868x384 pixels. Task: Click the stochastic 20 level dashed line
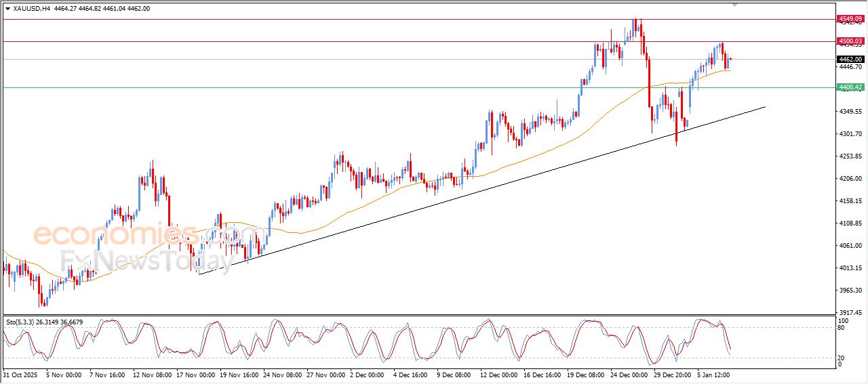click(407, 358)
